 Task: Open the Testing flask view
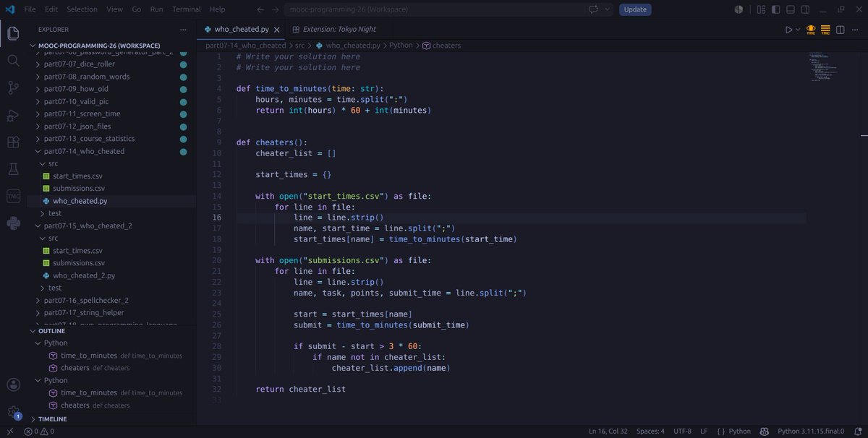(13, 169)
